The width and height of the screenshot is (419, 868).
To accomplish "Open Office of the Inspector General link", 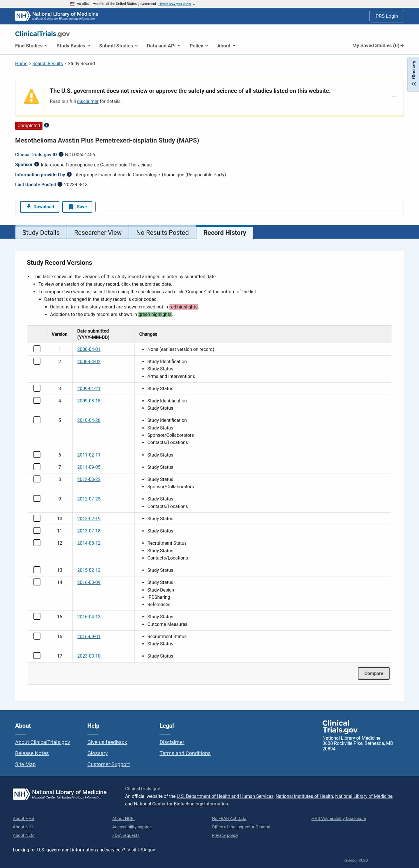I will point(241,827).
